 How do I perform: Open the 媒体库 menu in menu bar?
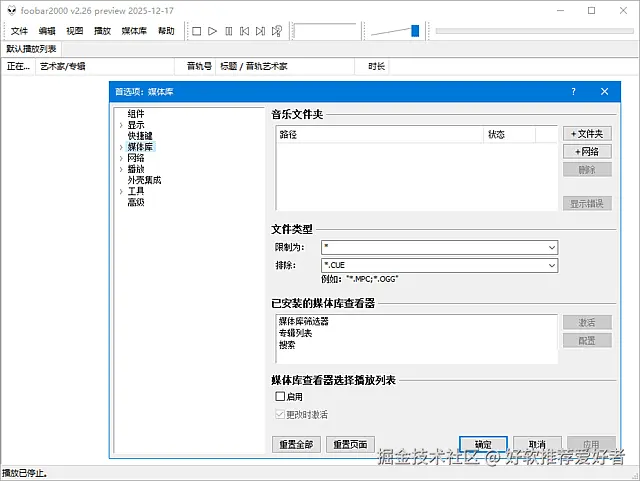[134, 31]
